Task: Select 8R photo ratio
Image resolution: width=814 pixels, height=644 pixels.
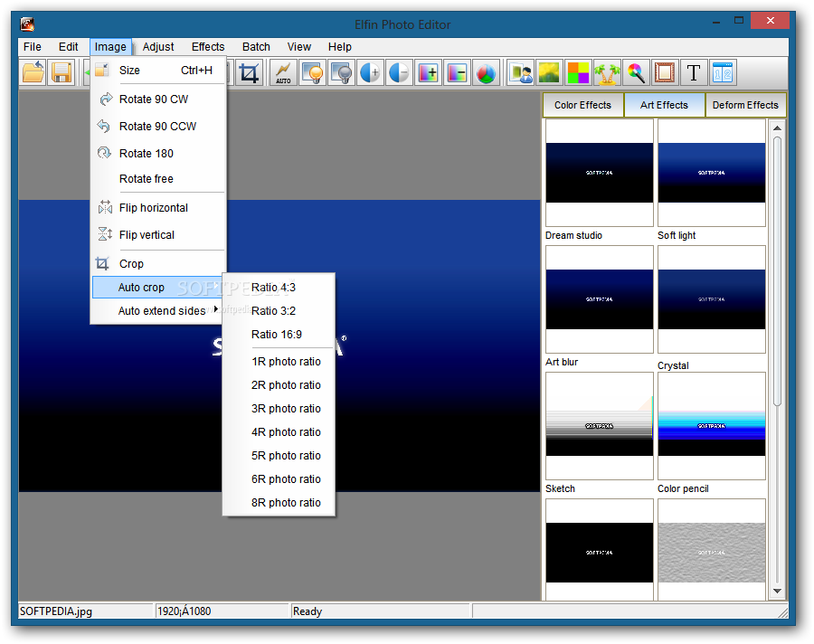Action: (x=279, y=503)
